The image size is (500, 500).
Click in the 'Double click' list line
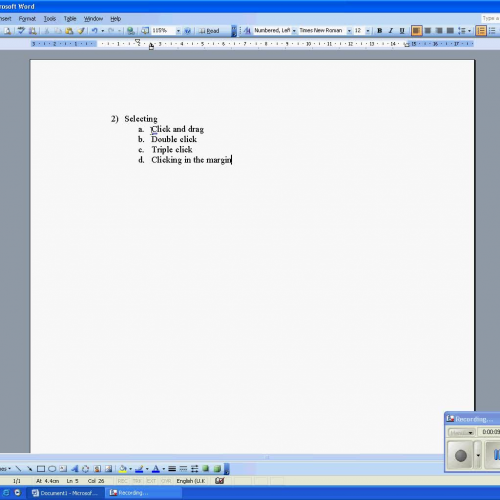(173, 139)
